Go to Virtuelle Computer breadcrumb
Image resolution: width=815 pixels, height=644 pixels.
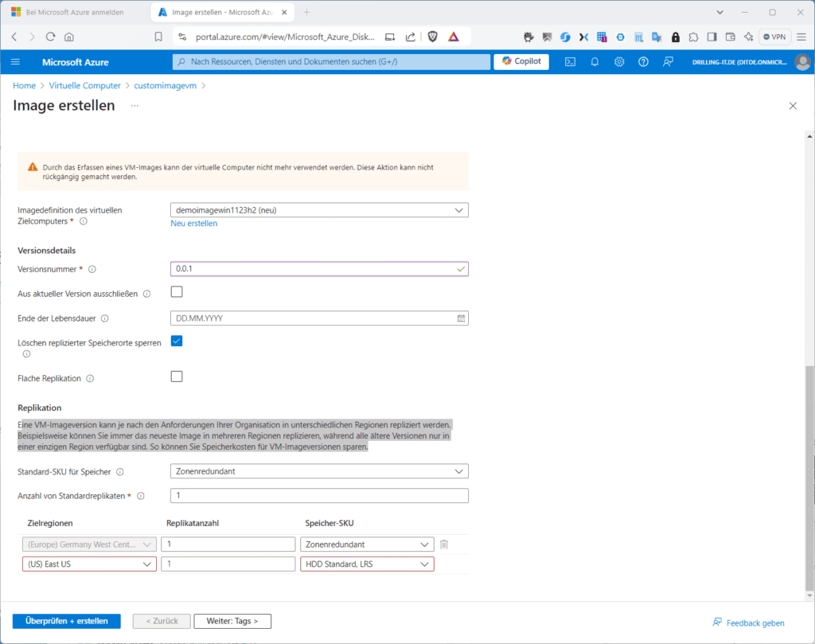[84, 86]
